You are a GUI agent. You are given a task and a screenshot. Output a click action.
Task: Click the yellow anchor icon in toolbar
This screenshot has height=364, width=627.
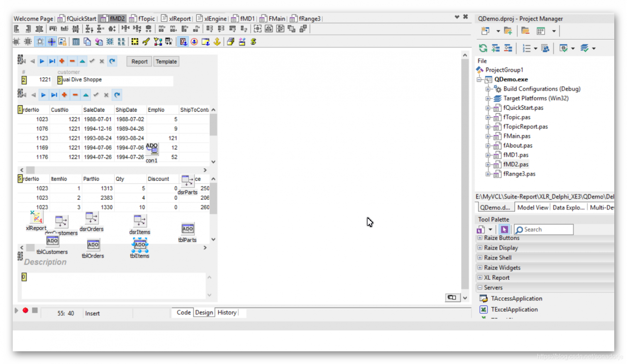coord(217,42)
